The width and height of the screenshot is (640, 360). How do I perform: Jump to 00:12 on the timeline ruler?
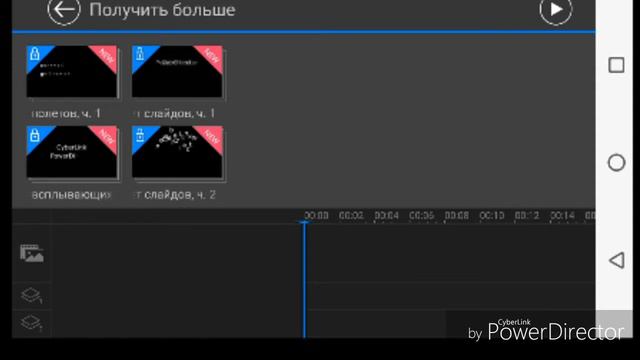tap(527, 215)
